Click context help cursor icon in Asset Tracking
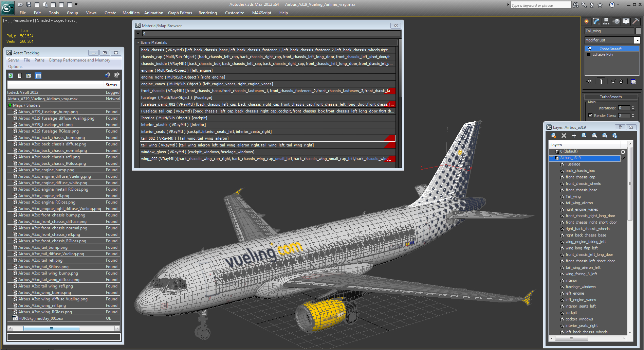This screenshot has height=350, width=644. (116, 75)
